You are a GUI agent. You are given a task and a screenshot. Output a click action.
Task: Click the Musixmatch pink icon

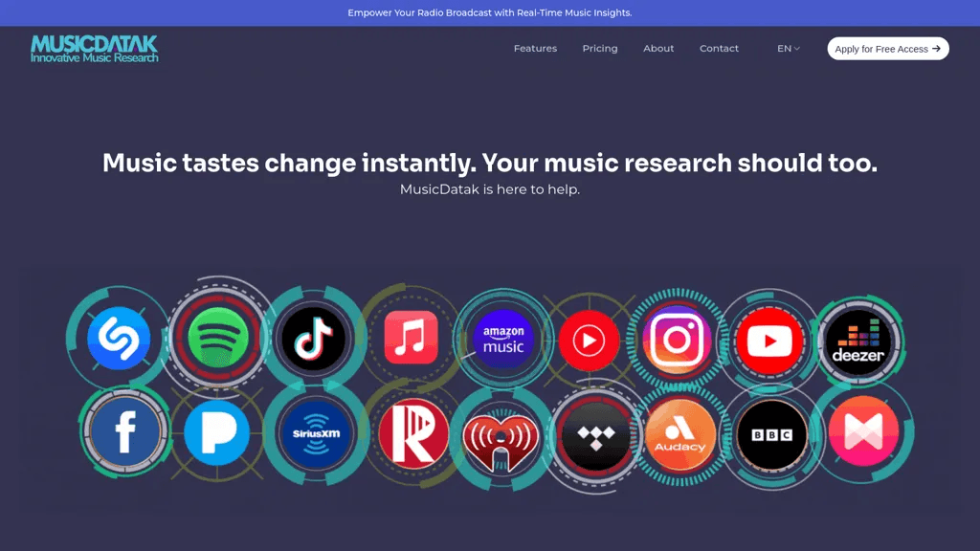click(x=864, y=431)
